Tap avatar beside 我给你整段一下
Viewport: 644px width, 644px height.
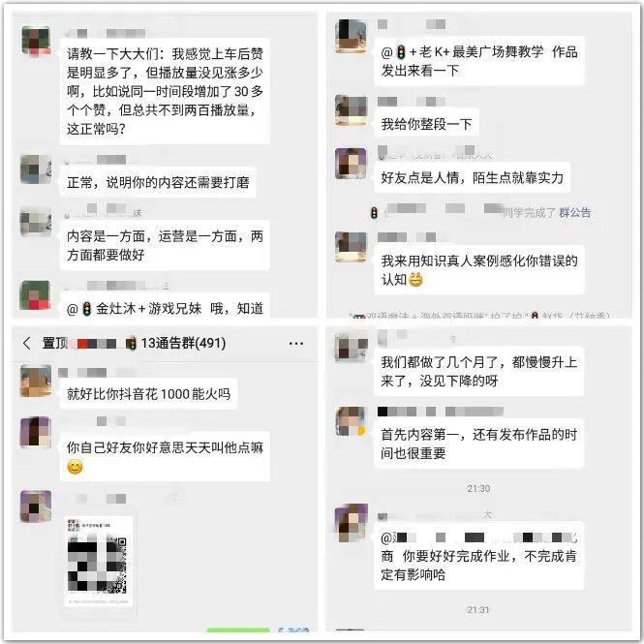click(x=351, y=110)
